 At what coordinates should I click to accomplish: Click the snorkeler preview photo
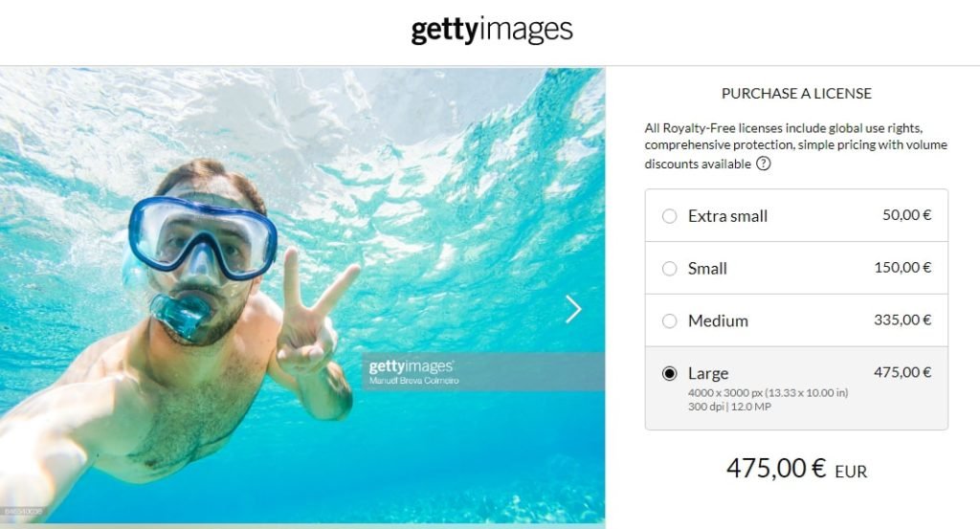[302, 295]
